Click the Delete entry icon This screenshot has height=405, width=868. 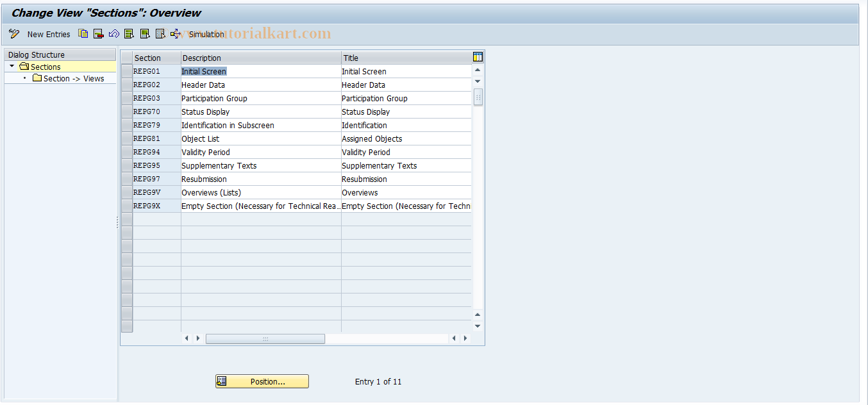(99, 34)
